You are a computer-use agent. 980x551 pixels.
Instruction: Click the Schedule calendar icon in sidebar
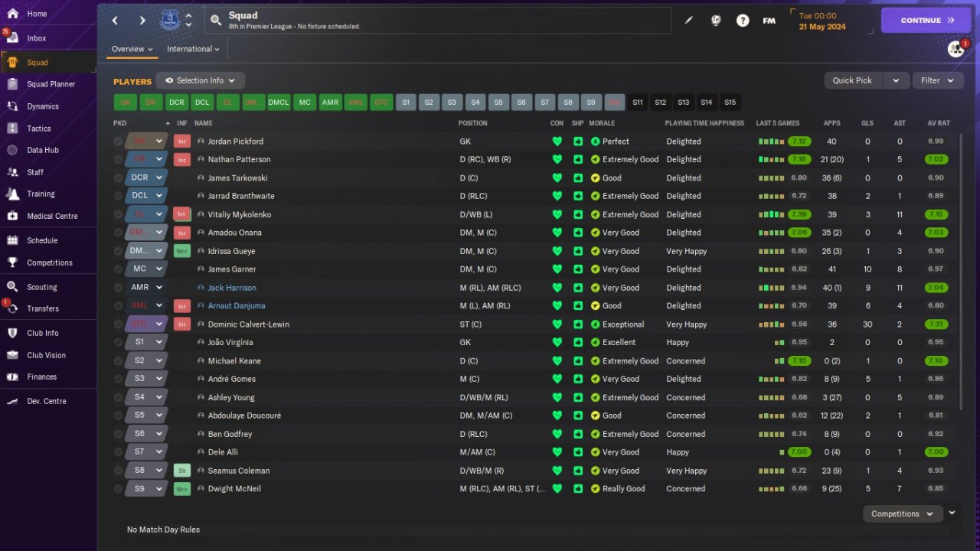[12, 240]
